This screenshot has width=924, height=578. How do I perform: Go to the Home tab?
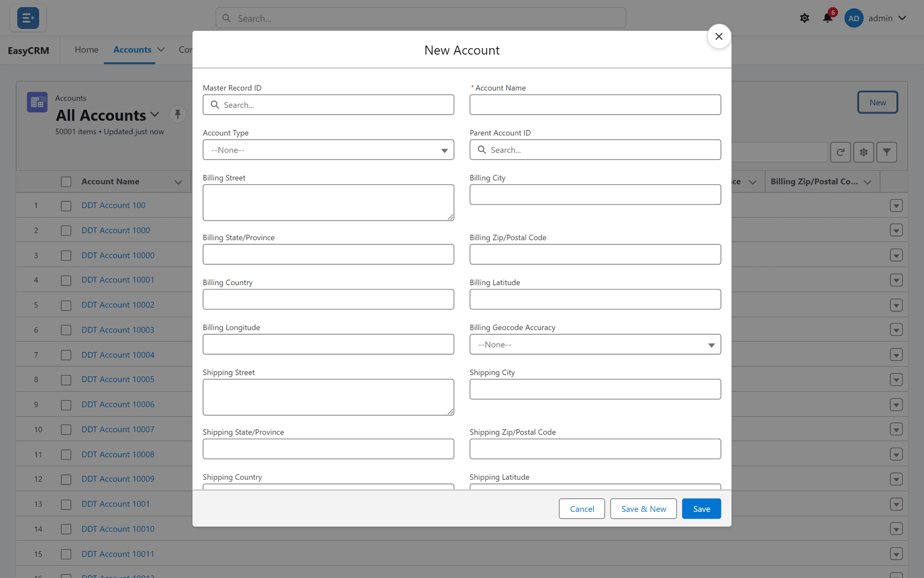[x=87, y=49]
